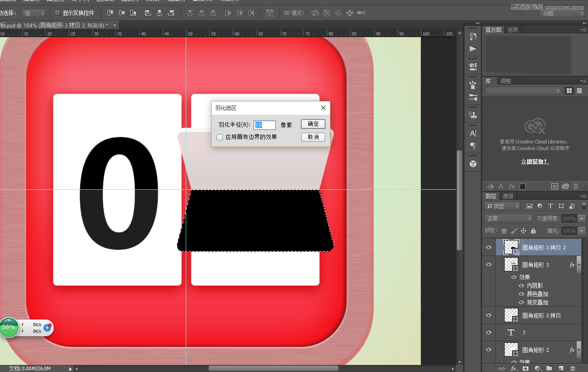Check the 显示变换控件 option
Image resolution: width=588 pixels, height=372 pixels.
click(57, 13)
